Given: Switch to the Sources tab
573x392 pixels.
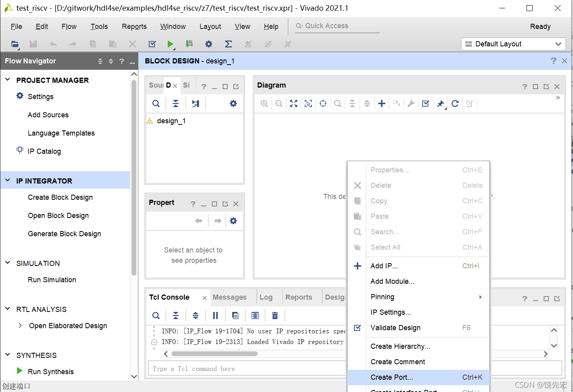Looking at the screenshot, I should (156, 85).
